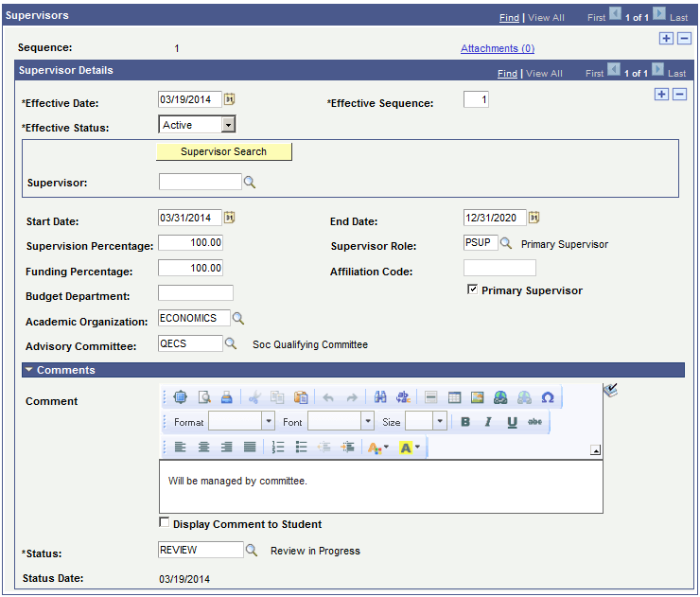
Task: Paste into the comment editor
Action: point(301,397)
